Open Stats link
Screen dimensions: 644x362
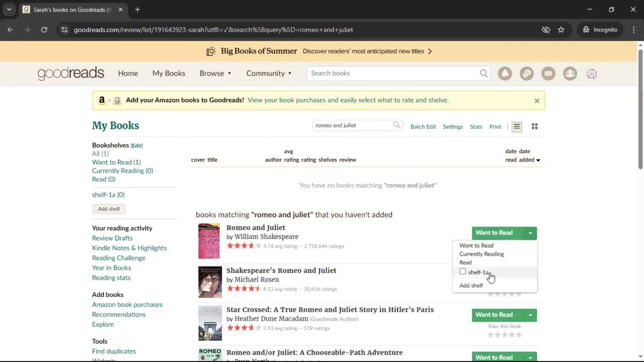476,127
